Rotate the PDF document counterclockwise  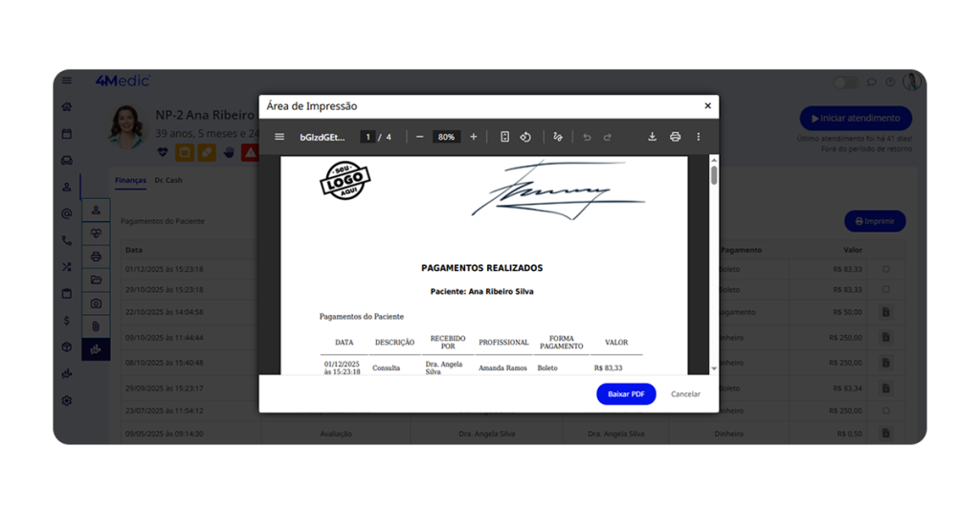coord(525,137)
